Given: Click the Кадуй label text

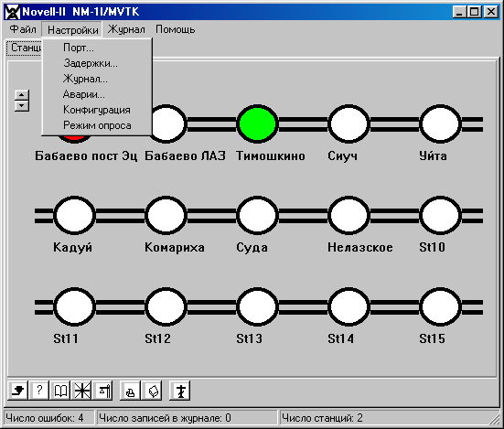Looking at the screenshot, I should [x=73, y=248].
